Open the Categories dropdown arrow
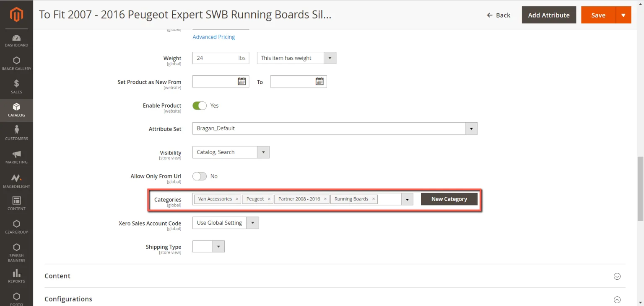This screenshot has width=644, height=306. pos(407,199)
